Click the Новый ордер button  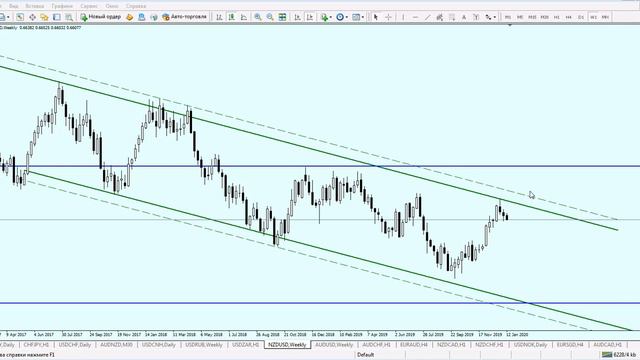coord(101,17)
